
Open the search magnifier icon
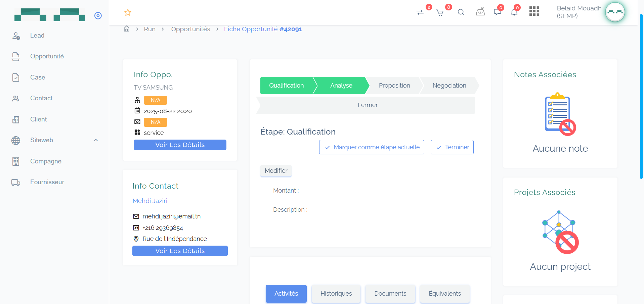461,12
